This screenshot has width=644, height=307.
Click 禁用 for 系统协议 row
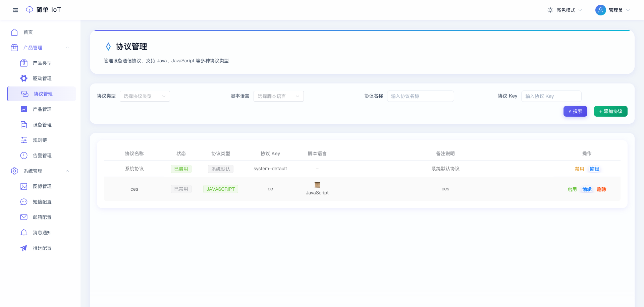click(x=580, y=169)
